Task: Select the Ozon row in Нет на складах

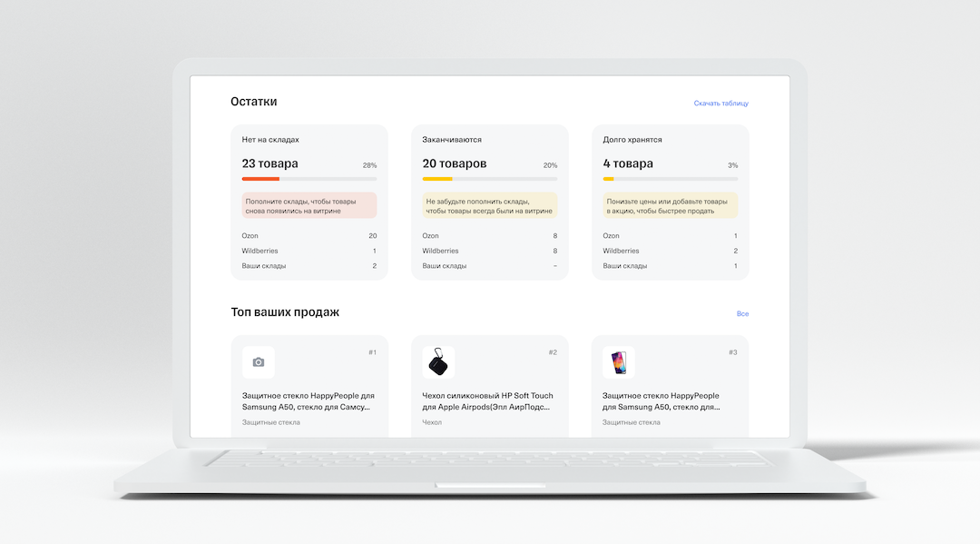Action: pyautogui.click(x=309, y=236)
